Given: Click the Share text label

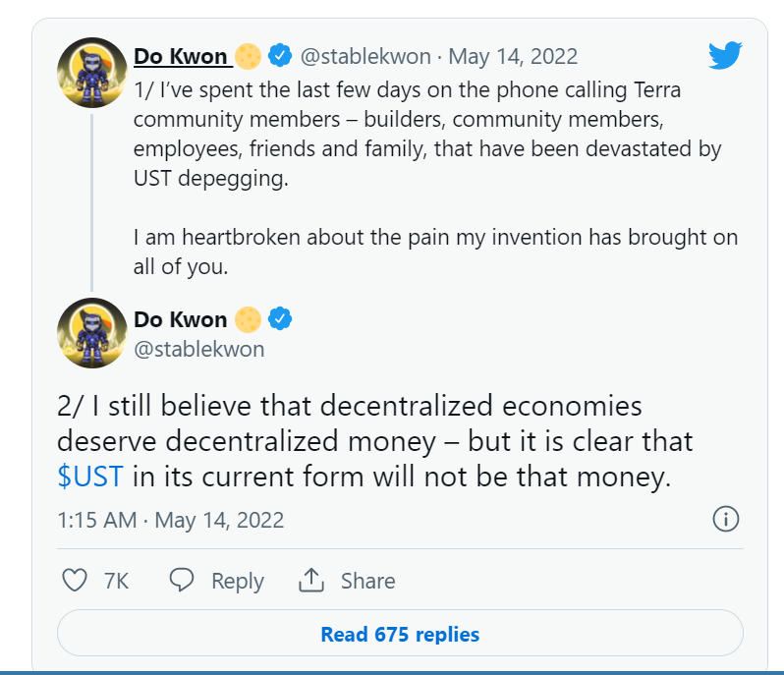Looking at the screenshot, I should (x=368, y=581).
